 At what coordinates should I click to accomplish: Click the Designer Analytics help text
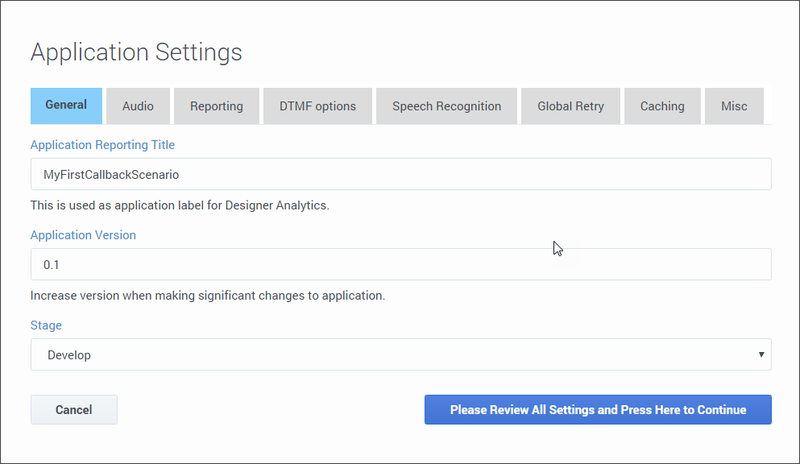180,206
